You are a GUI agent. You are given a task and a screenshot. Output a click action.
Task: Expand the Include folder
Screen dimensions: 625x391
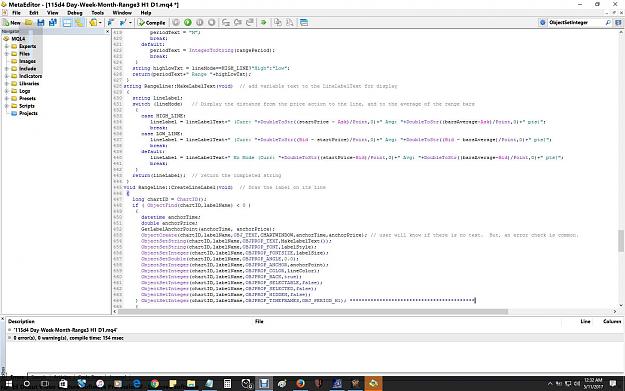(6, 69)
